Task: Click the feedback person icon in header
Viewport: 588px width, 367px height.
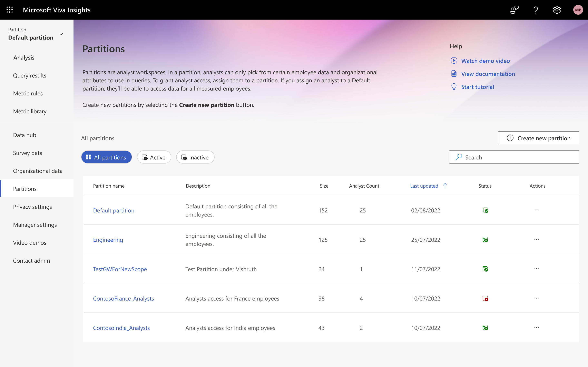Action: point(514,10)
